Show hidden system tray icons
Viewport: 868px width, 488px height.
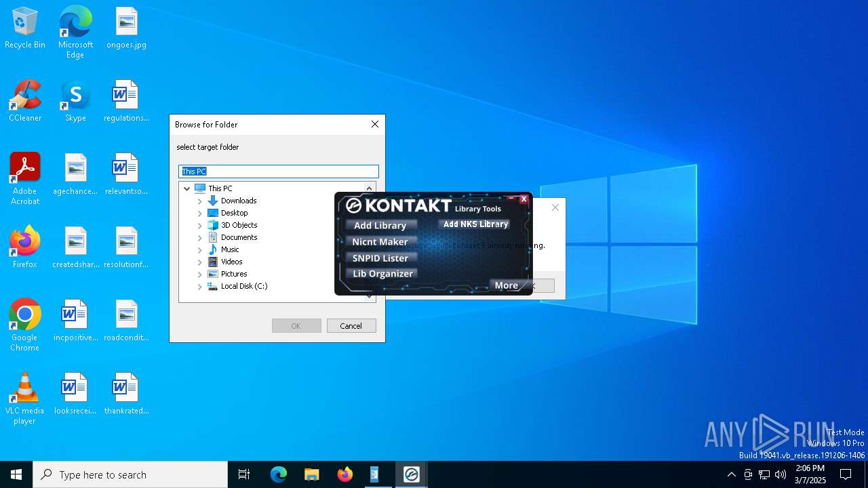tap(731, 474)
